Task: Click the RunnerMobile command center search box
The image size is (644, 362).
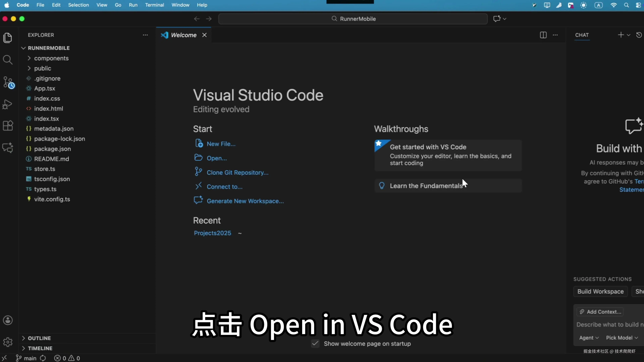Action: (x=353, y=19)
